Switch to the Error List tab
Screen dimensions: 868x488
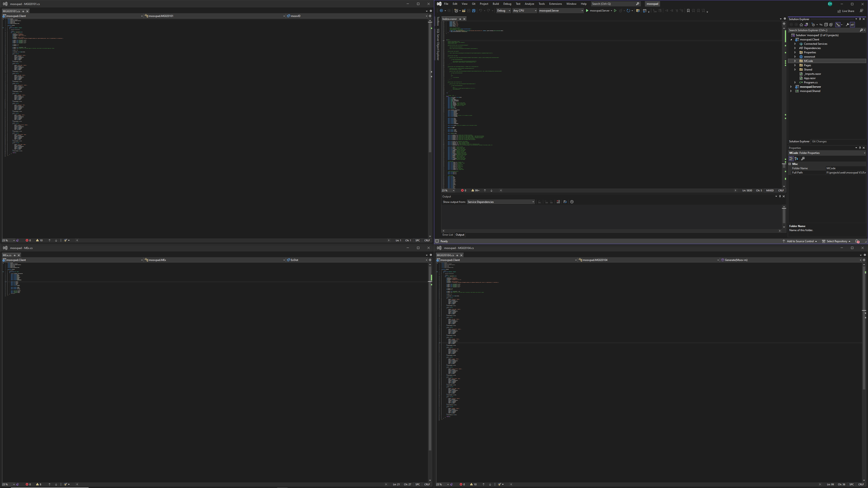pyautogui.click(x=448, y=235)
